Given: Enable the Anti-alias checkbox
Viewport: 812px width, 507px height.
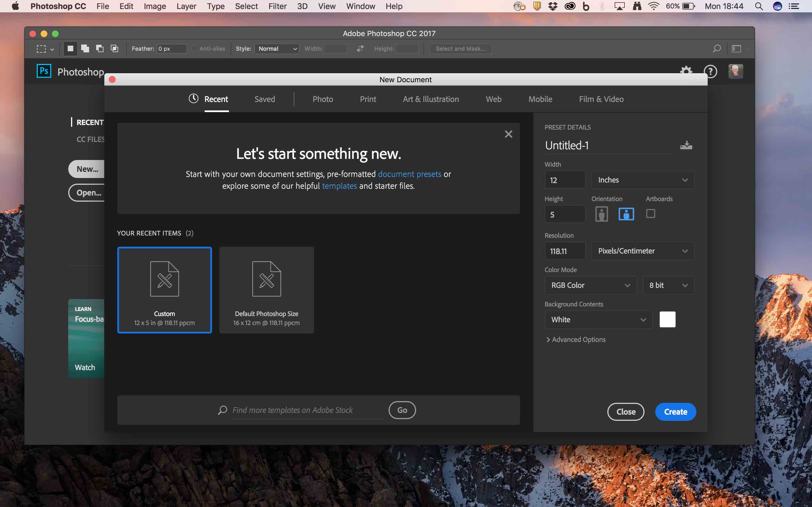Looking at the screenshot, I should point(195,48).
